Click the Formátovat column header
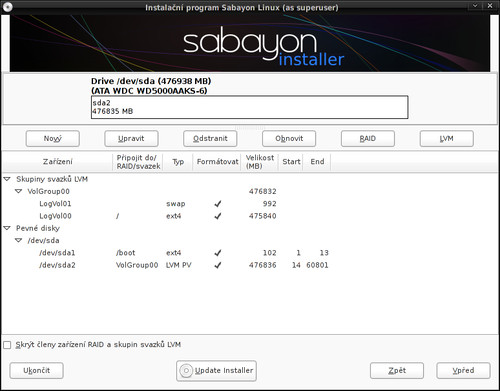Screen dimensions: 500x391 point(217,162)
